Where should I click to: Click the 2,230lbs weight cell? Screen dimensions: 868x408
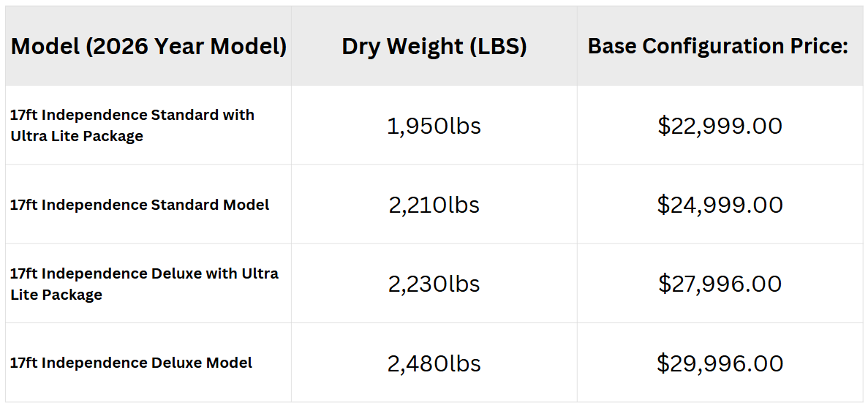click(434, 284)
